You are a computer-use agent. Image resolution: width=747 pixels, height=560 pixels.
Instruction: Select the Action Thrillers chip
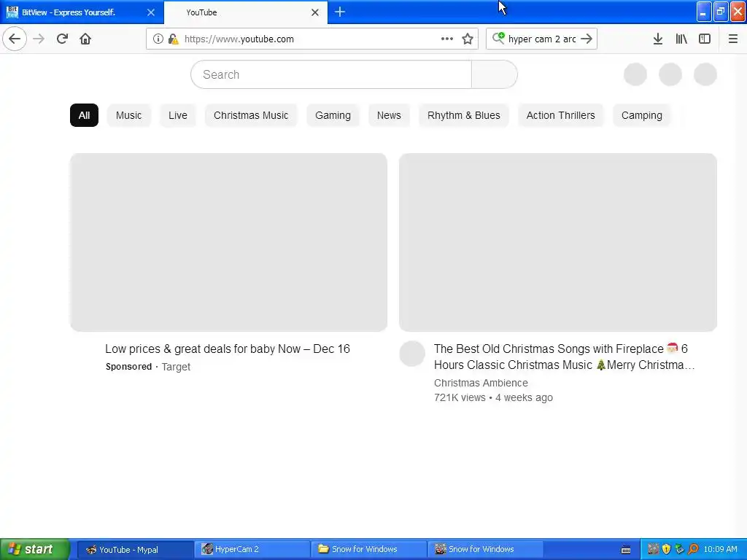[561, 115]
